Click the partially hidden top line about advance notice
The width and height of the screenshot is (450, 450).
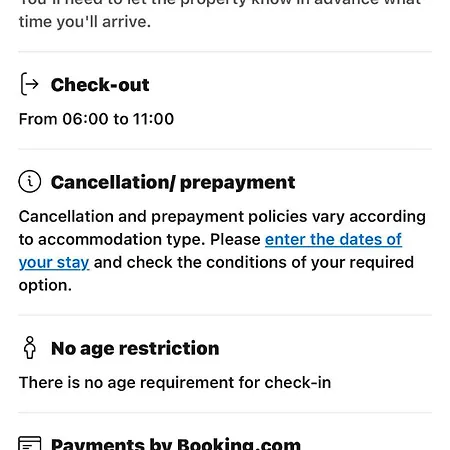click(220, 3)
